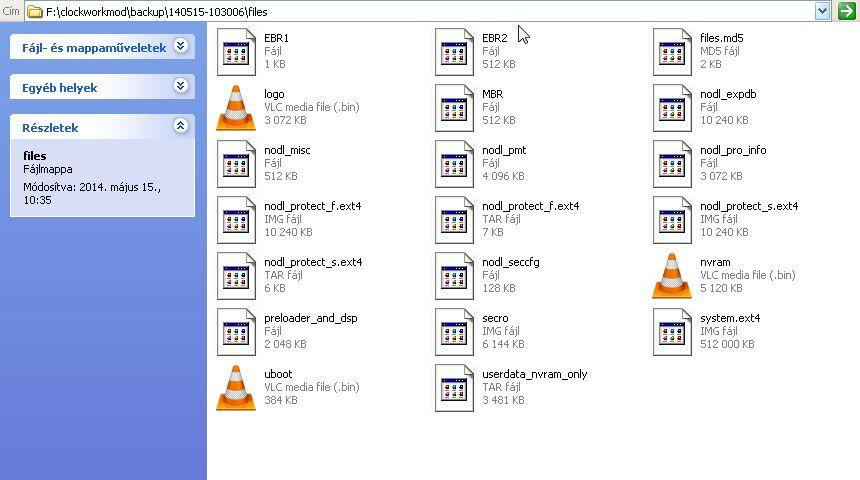Select the EBR2 file icon
Viewport: 860px width, 480px height.
[x=454, y=52]
